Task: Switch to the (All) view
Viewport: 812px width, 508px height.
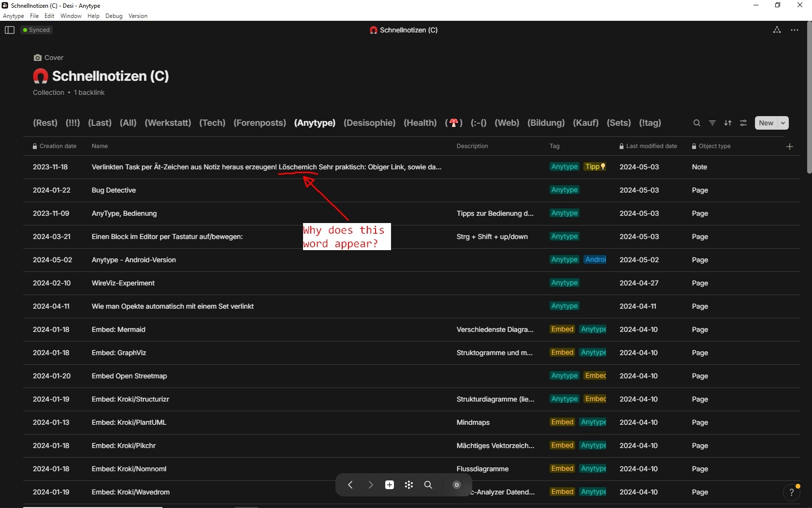Action: 128,123
